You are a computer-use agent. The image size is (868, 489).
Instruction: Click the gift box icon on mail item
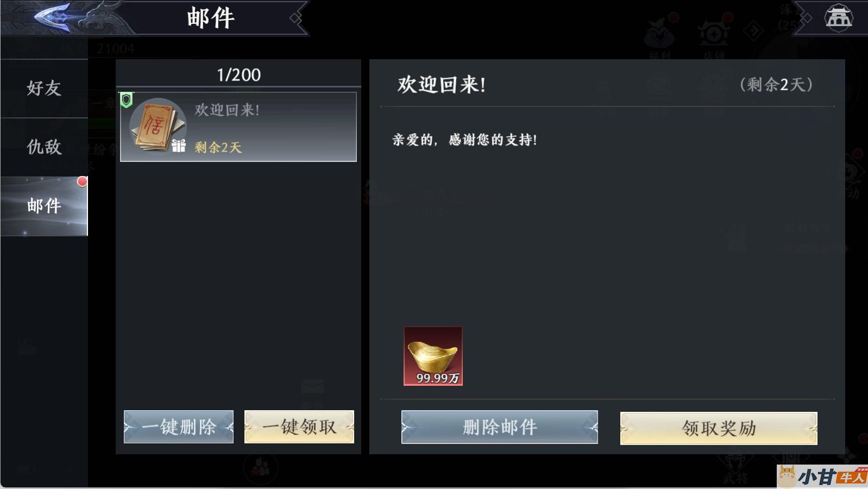(x=179, y=146)
